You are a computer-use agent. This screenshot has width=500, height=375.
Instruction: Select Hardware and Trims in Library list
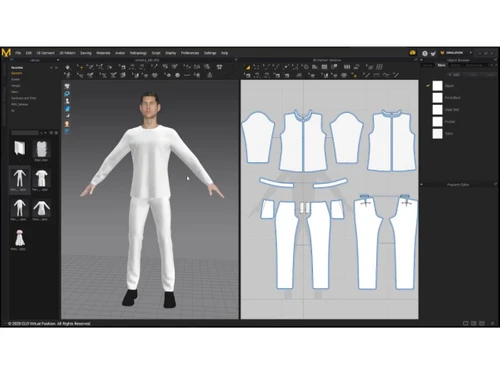coord(24,98)
